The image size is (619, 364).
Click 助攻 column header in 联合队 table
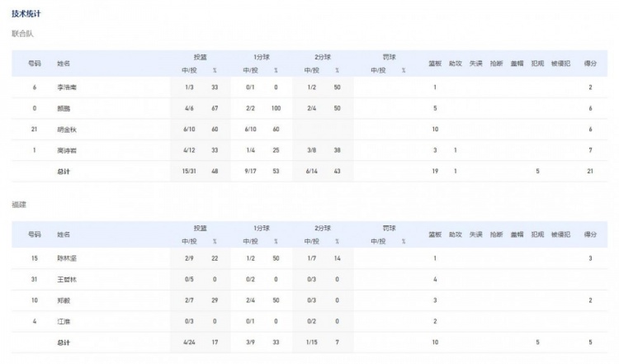(455, 63)
